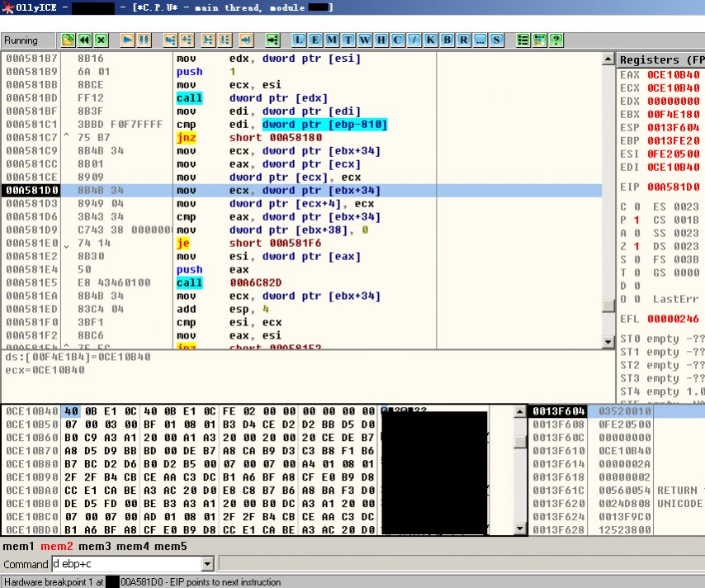Click the Step over icon
This screenshot has width=705, height=588.
[187, 40]
